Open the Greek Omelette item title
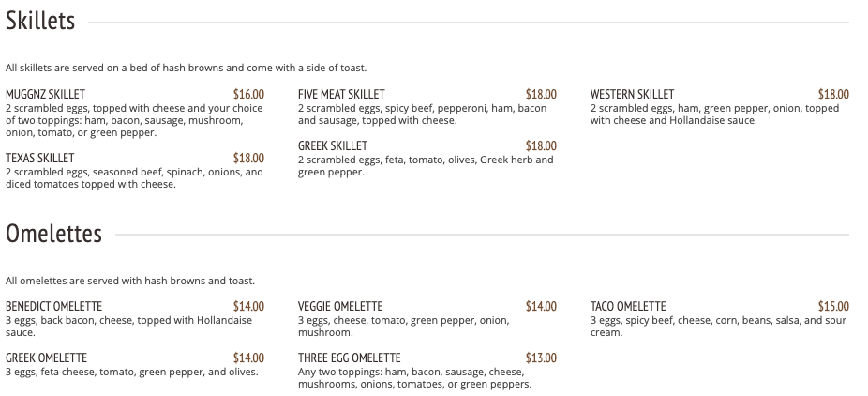This screenshot has height=396, width=868. pos(46,358)
